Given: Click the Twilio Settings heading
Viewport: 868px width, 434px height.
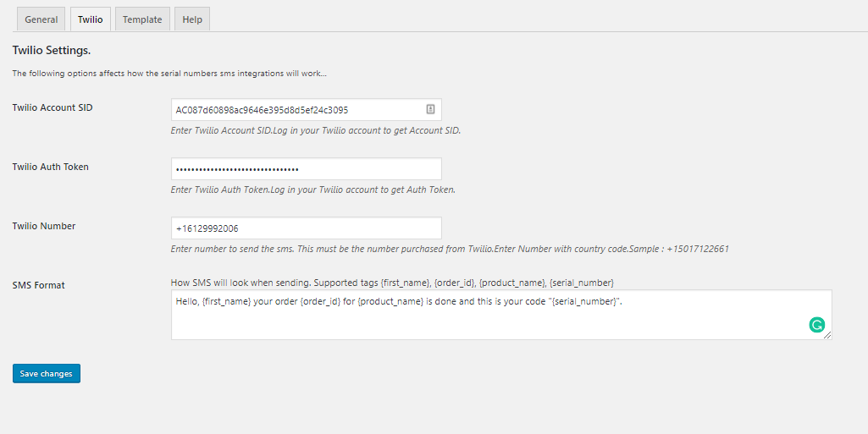Looking at the screenshot, I should (52, 50).
